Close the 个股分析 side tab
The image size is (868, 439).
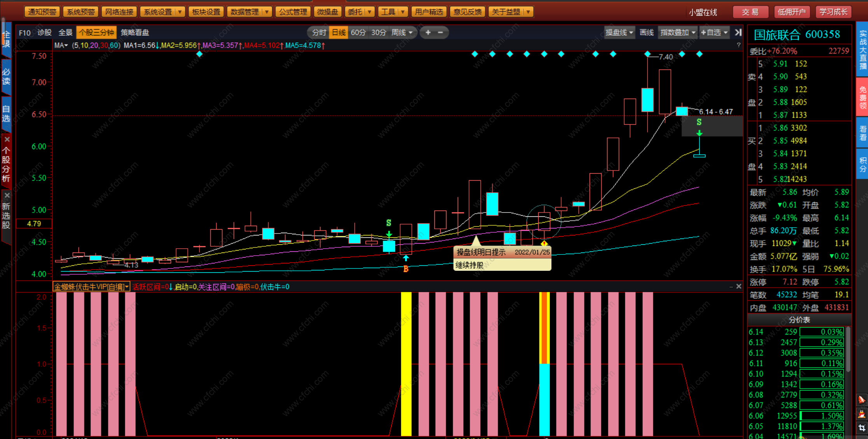(x=7, y=139)
